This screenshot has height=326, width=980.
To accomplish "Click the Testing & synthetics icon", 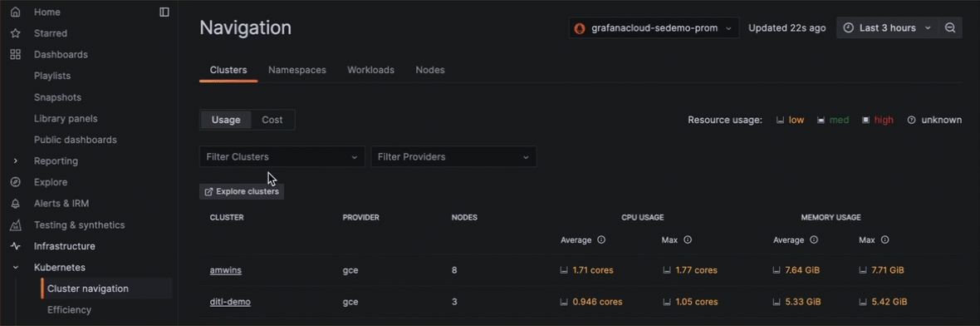I will (x=16, y=225).
